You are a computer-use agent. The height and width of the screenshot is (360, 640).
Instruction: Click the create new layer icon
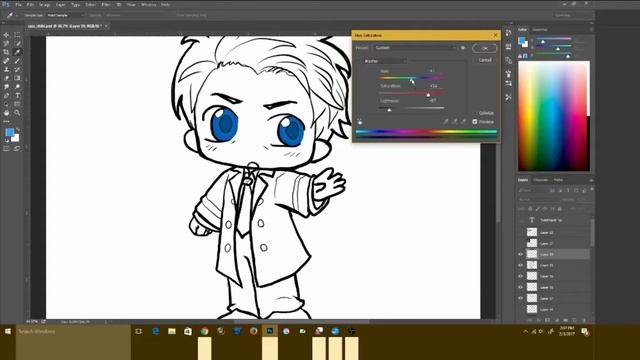tap(574, 320)
